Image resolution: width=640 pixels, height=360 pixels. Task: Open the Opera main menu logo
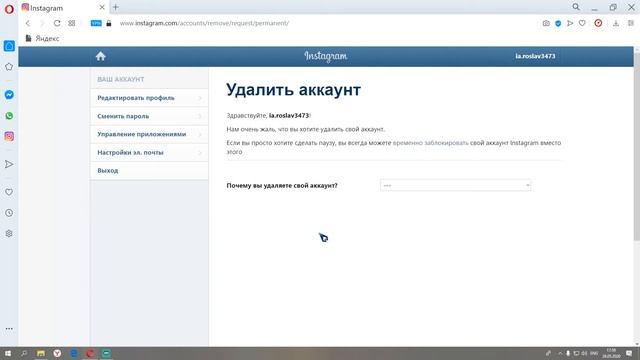point(9,9)
